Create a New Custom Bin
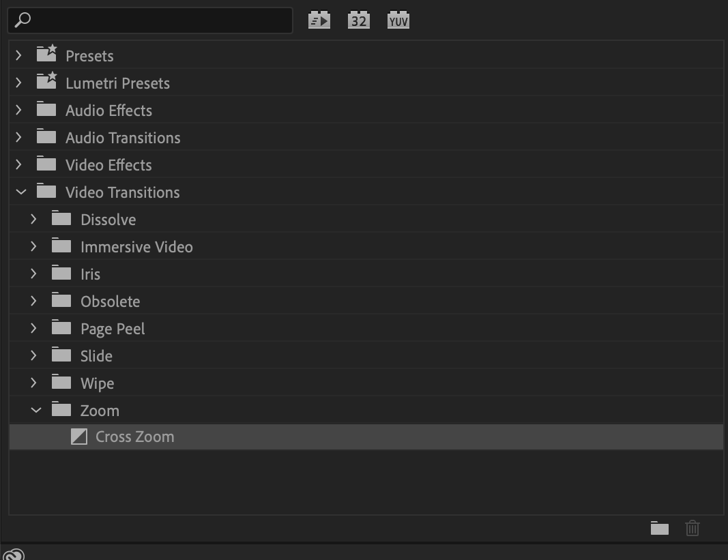Image resolution: width=728 pixels, height=560 pixels. coord(659,528)
